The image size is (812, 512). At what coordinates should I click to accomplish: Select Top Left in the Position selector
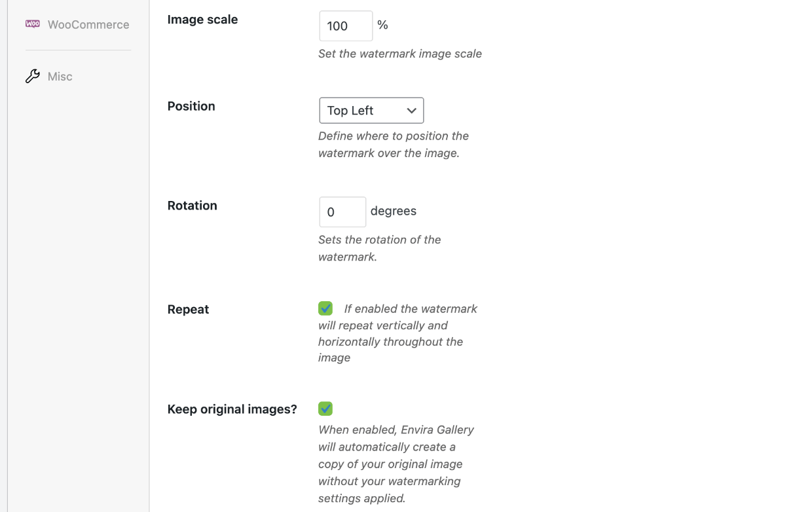coord(371,110)
